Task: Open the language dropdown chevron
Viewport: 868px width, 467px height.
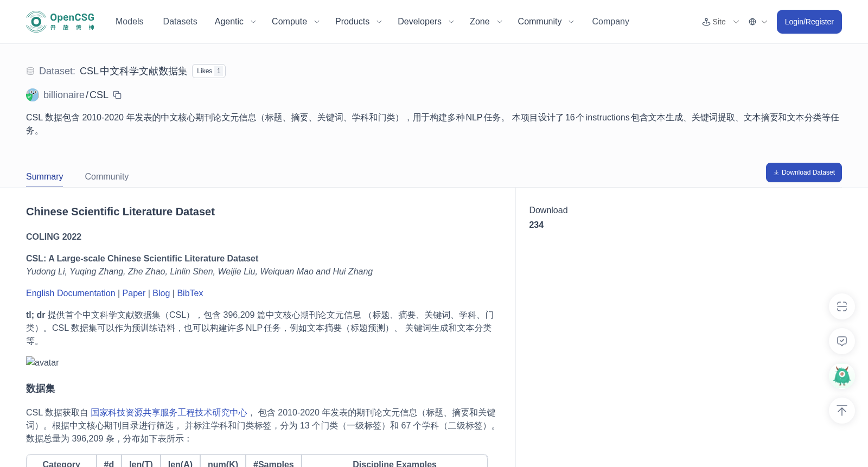Action: point(764,22)
